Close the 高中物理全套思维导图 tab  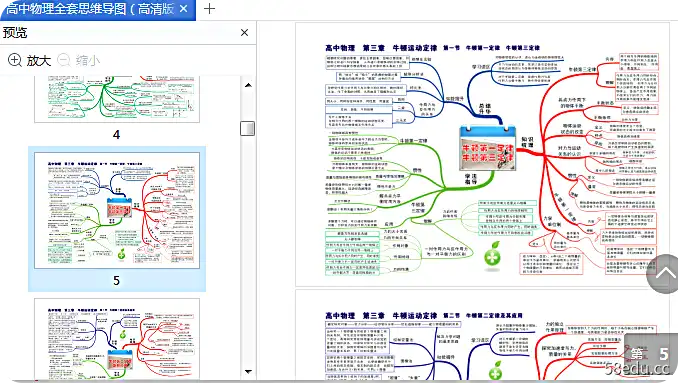[184, 9]
